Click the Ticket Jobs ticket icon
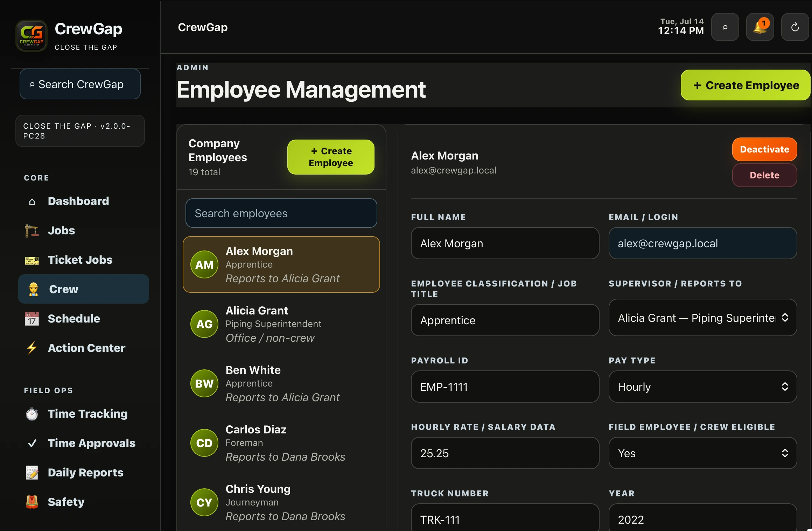The width and height of the screenshot is (812, 531). point(32,260)
